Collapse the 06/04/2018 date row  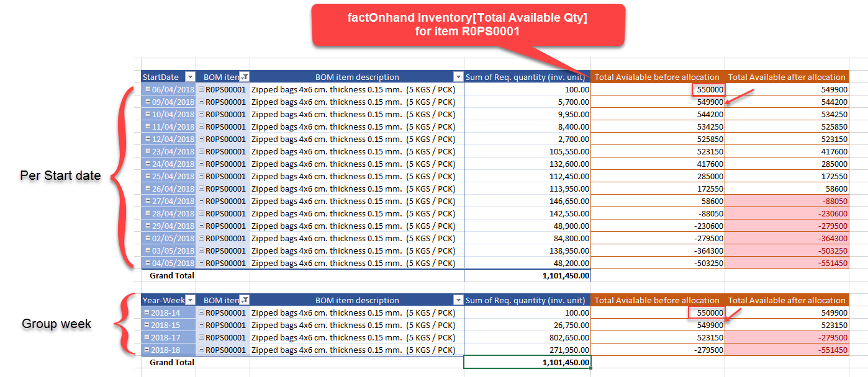(148, 89)
